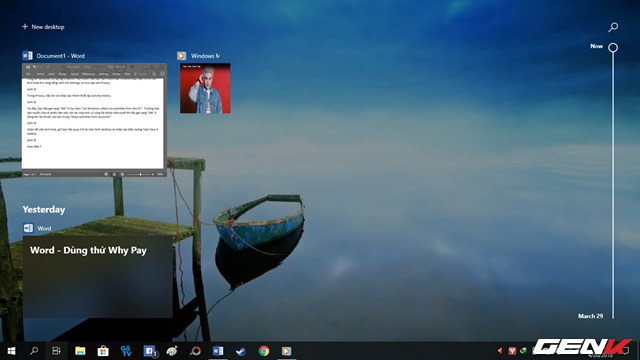Image resolution: width=640 pixels, height=360 pixels.
Task: Open taskbar search magnifier
Action: pos(34,351)
